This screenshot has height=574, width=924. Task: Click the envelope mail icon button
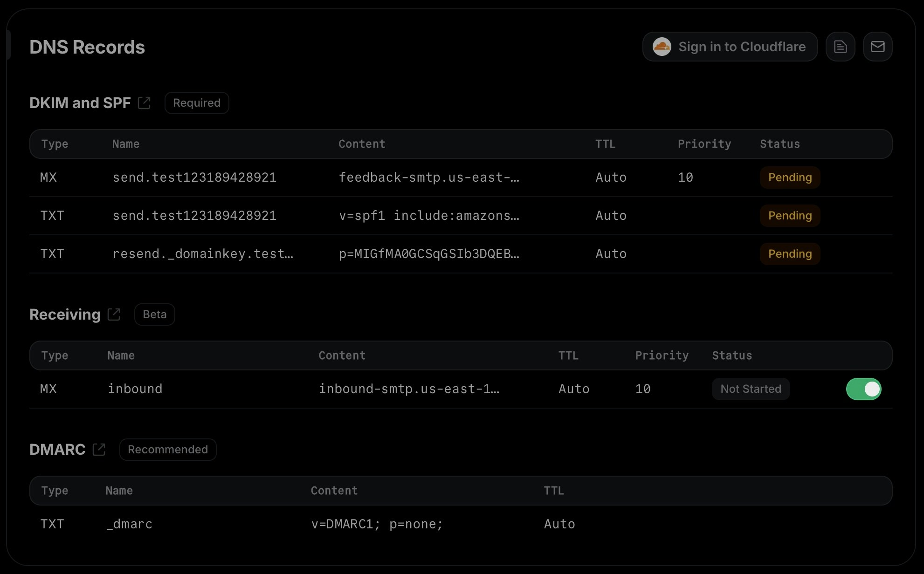(x=877, y=47)
